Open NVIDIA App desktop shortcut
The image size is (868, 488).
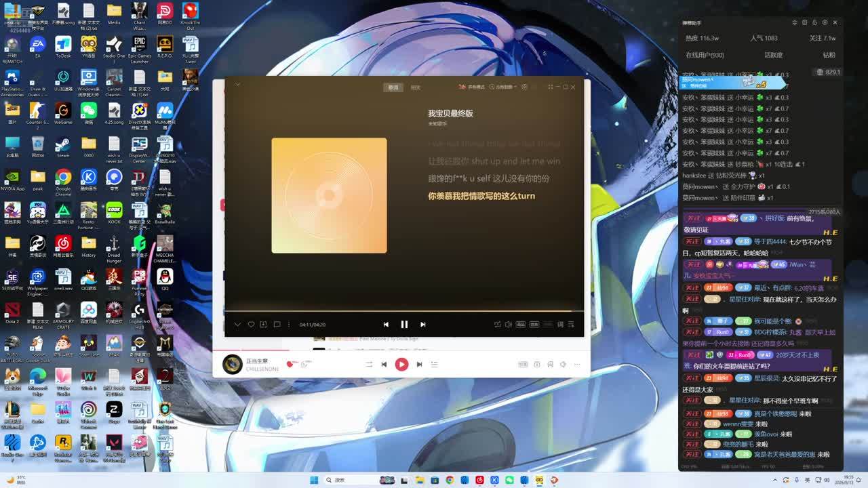tap(12, 180)
